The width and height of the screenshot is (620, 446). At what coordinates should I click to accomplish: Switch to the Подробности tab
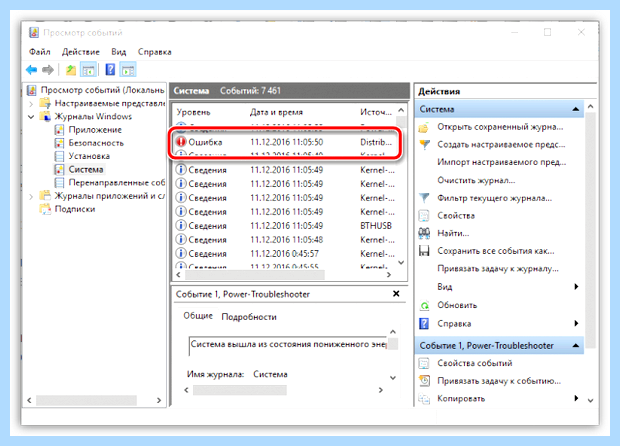point(249,317)
